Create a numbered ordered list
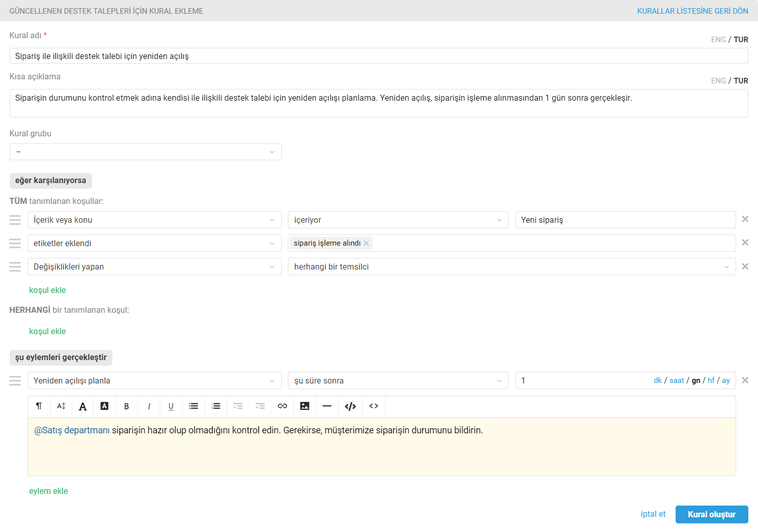Viewport: 758px width, 532px height. 216,406
